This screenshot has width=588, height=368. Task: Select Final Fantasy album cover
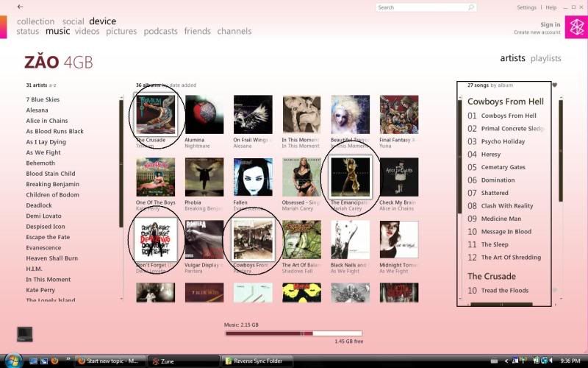tap(399, 115)
